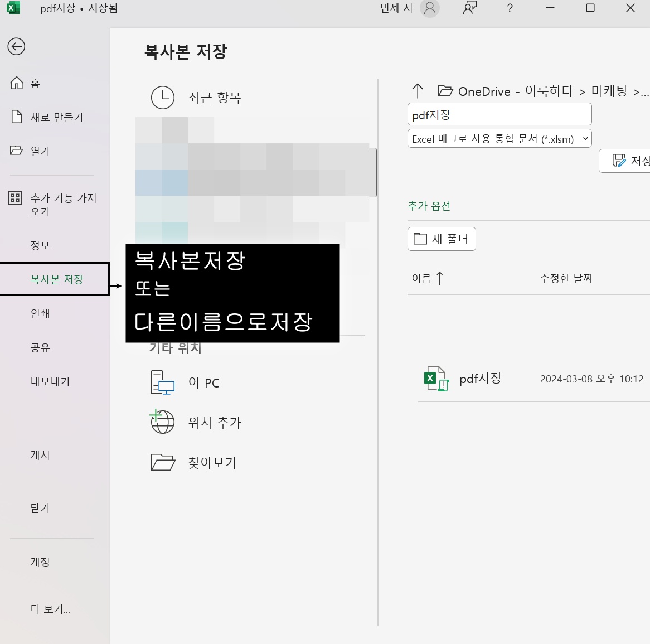Click the open folder icon beside 열기
650x644 pixels.
pyautogui.click(x=16, y=150)
